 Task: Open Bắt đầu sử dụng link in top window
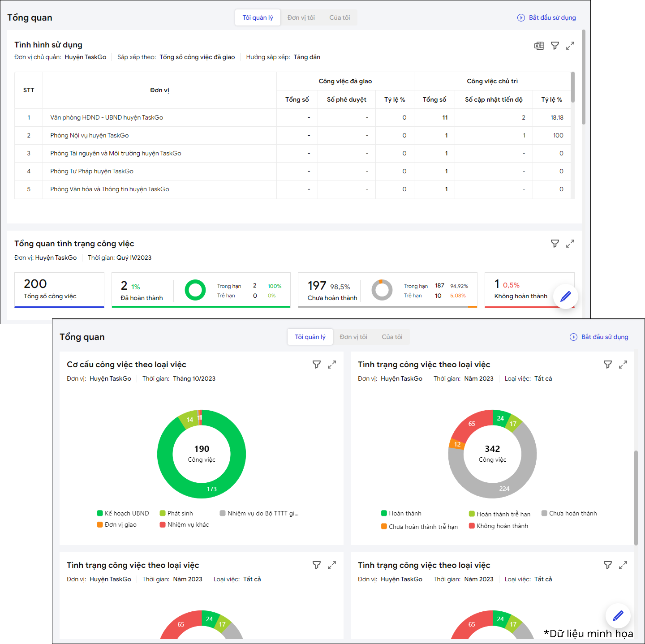[x=552, y=17]
